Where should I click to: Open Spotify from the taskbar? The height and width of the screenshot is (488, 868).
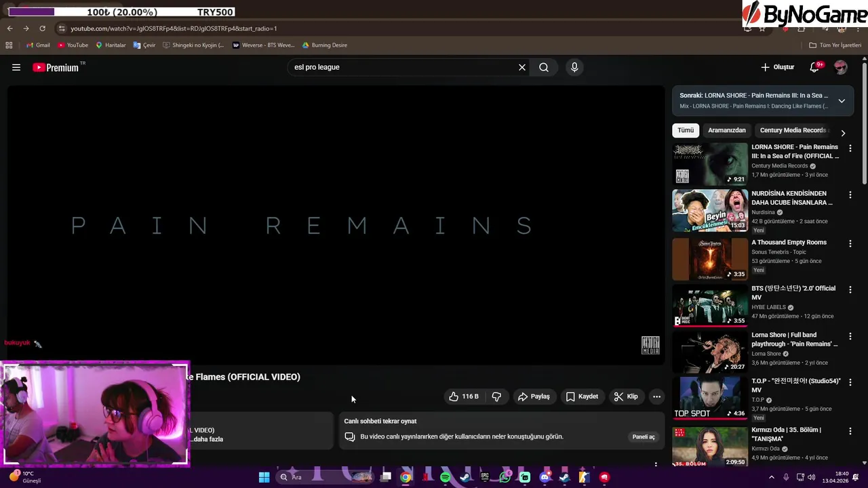point(445,477)
